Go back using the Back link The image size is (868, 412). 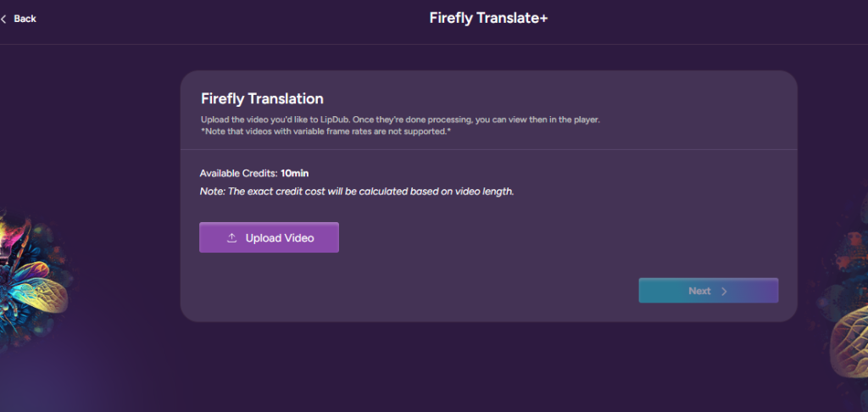point(19,19)
